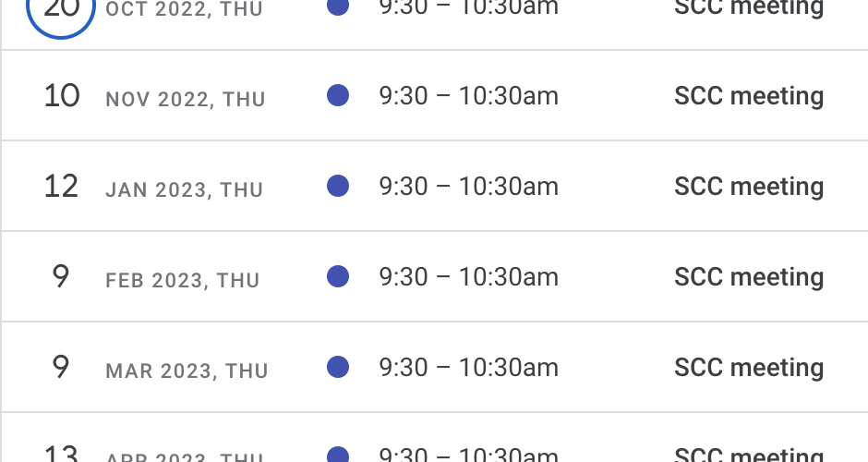Click the blue calendar dot for Mar 2023
The width and height of the screenshot is (868, 462).
pyautogui.click(x=338, y=367)
